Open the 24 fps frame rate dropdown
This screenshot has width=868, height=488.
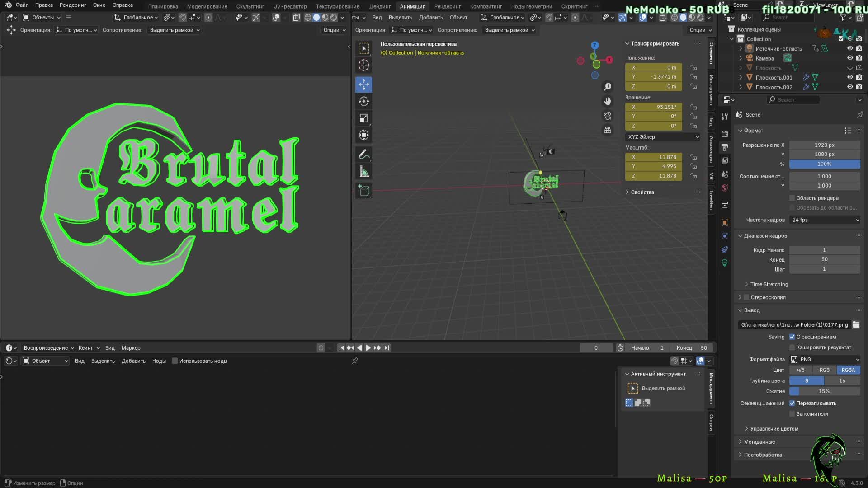(825, 220)
